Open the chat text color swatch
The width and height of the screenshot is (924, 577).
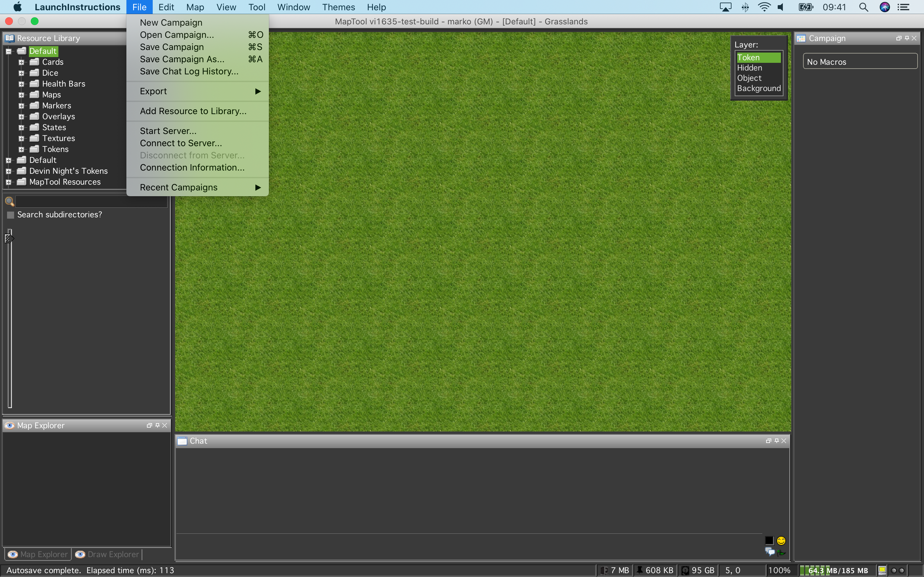[769, 540]
